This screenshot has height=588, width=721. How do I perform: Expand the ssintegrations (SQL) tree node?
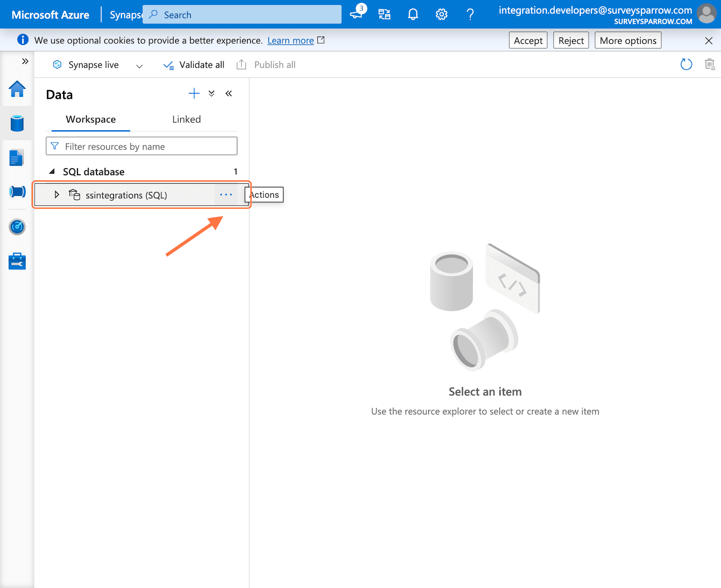tap(57, 195)
